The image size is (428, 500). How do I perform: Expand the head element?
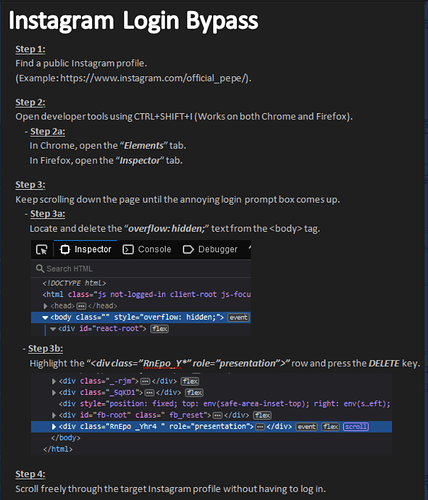tap(45, 306)
